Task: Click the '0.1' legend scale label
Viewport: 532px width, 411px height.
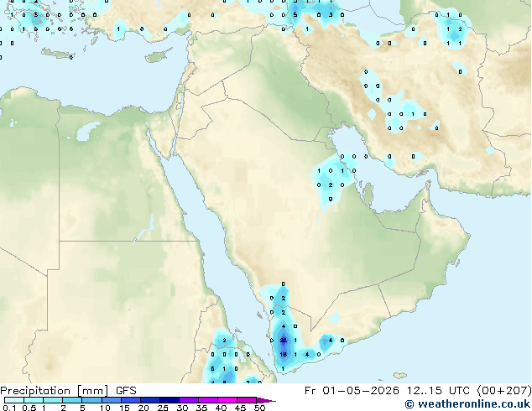Action: (9, 408)
